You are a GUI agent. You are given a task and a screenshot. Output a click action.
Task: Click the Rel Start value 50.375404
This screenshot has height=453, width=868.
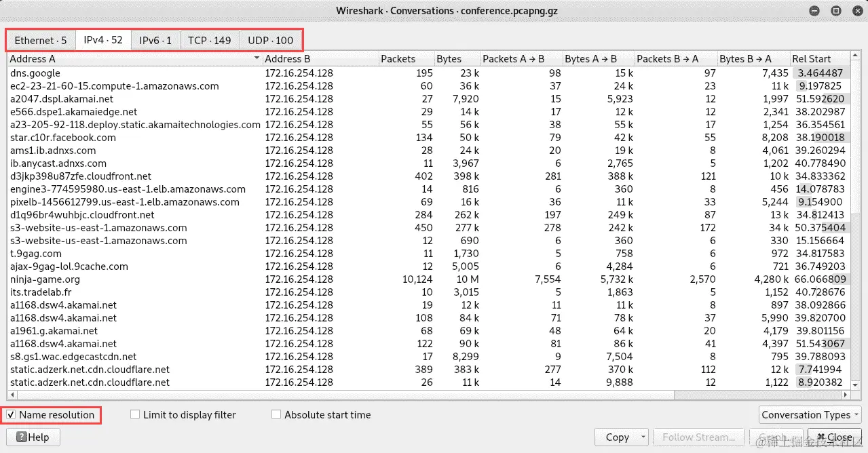pyautogui.click(x=820, y=228)
